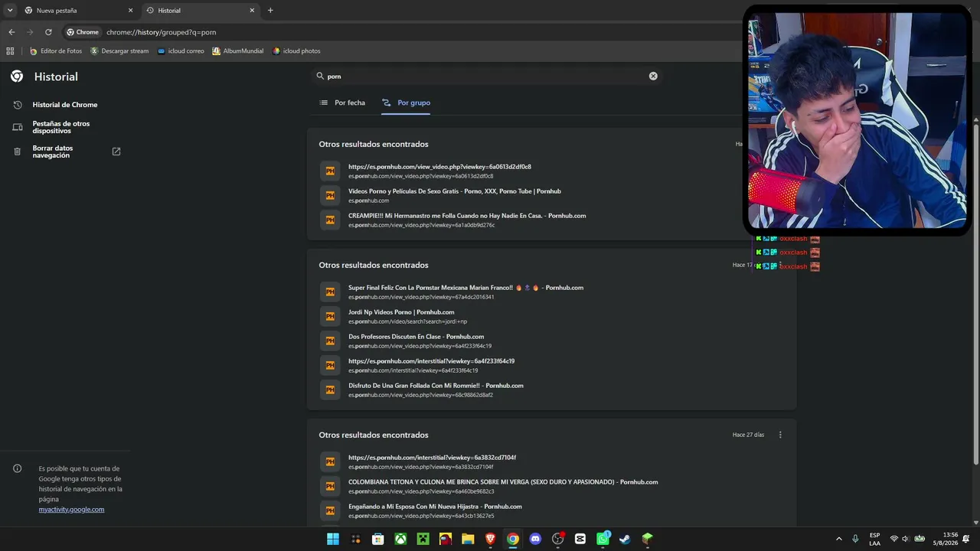
Task: Click the favicon beside the Jordi Np entry
Action: click(x=330, y=317)
